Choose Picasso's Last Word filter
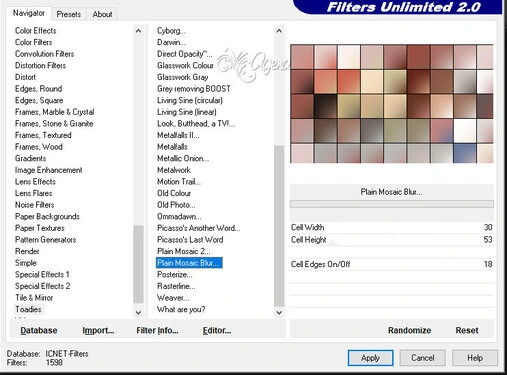Image resolution: width=507 pixels, height=375 pixels. [x=190, y=240]
